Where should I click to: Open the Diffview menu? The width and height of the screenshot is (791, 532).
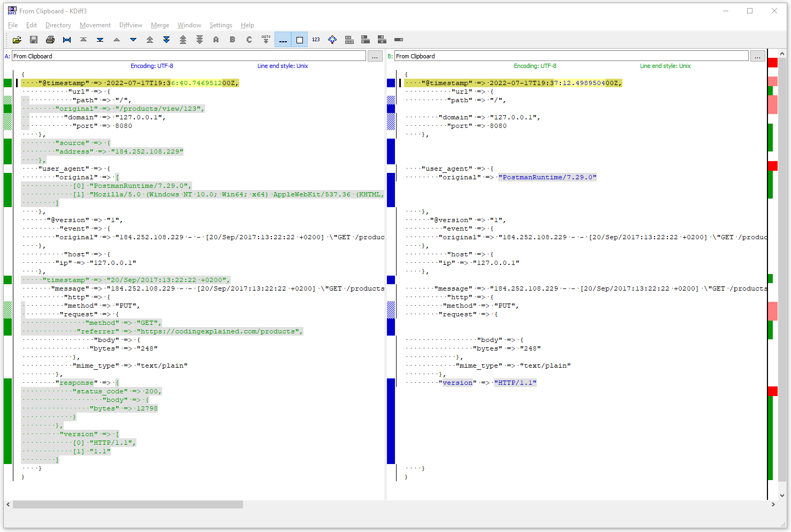point(131,25)
